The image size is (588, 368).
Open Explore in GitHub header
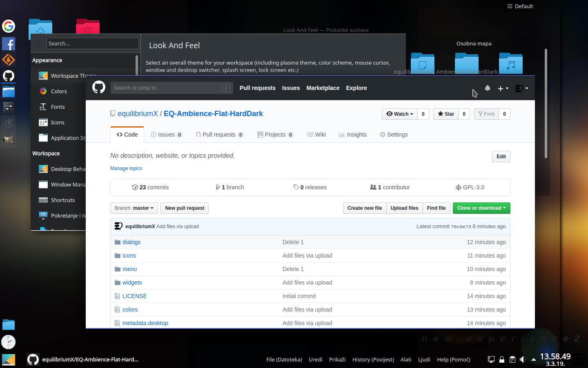[x=356, y=88]
